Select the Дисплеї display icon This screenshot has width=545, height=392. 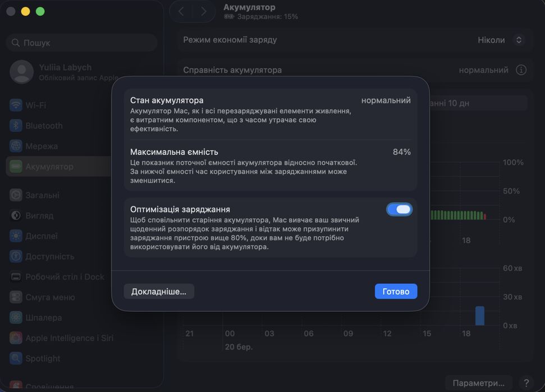point(16,236)
